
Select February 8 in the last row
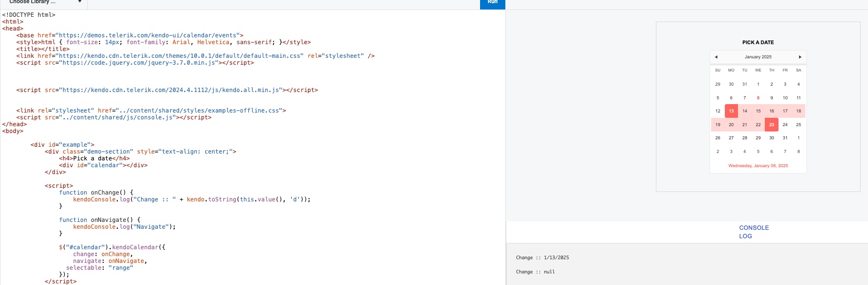tap(799, 151)
